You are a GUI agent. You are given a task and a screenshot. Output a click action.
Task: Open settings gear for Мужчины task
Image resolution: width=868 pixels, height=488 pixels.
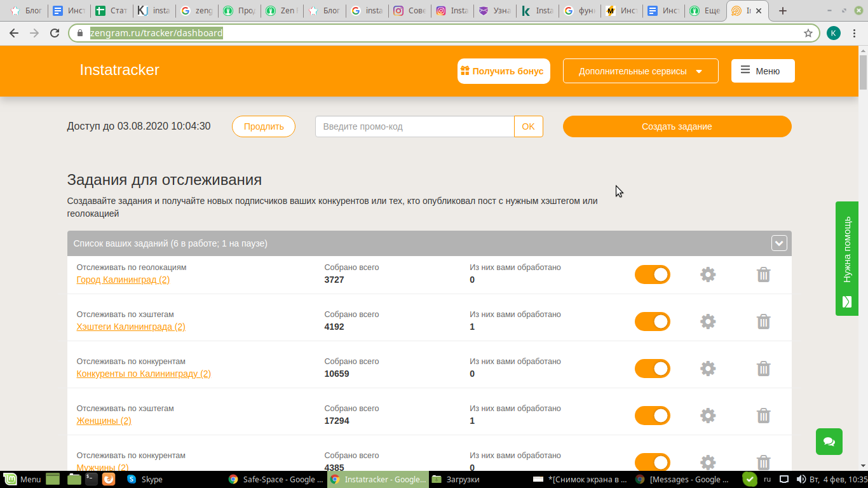point(708,463)
